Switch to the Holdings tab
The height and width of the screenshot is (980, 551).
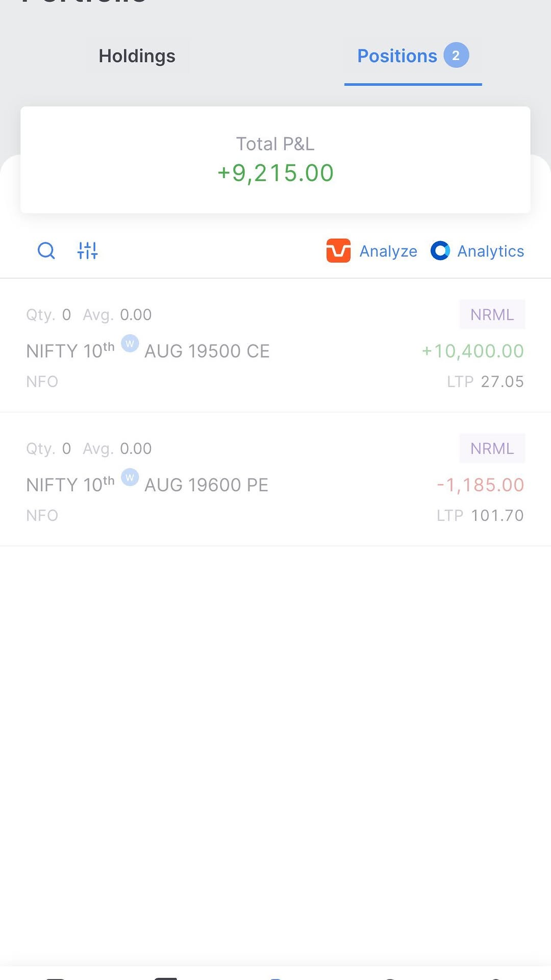(137, 56)
